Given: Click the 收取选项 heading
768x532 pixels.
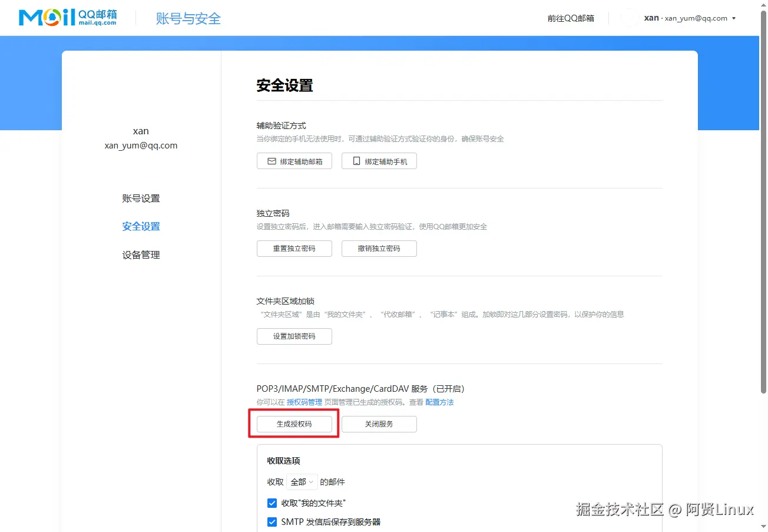Looking at the screenshot, I should point(284,461).
